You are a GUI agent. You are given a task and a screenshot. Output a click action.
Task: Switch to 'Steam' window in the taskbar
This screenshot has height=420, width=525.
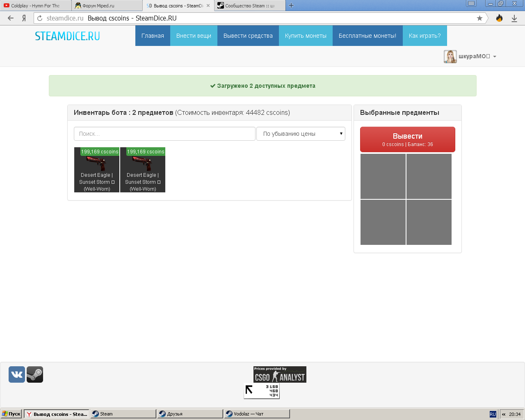click(x=123, y=414)
